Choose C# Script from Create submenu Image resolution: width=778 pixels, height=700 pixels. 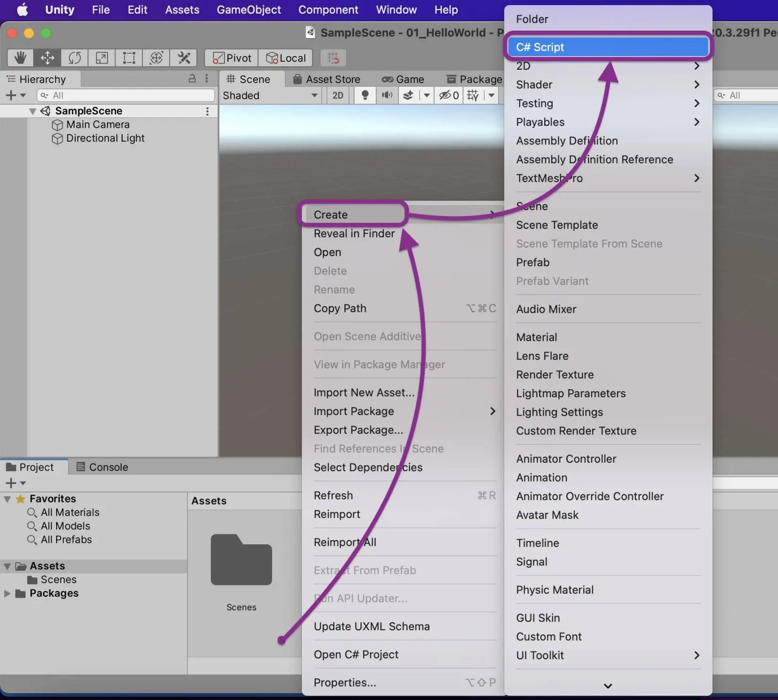(x=608, y=47)
